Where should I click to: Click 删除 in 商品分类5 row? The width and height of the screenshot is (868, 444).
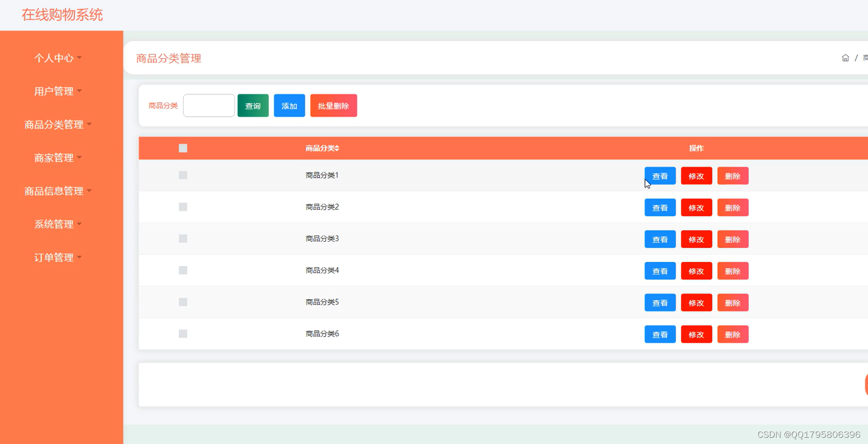[733, 302]
